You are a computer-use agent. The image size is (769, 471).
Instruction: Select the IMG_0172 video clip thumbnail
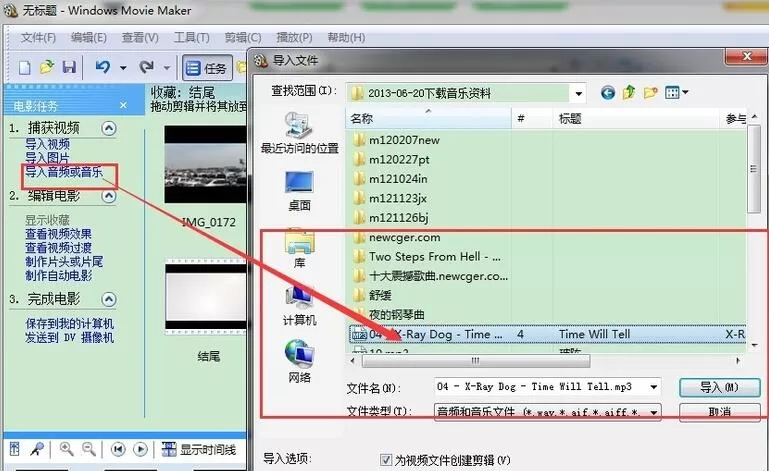pos(205,164)
